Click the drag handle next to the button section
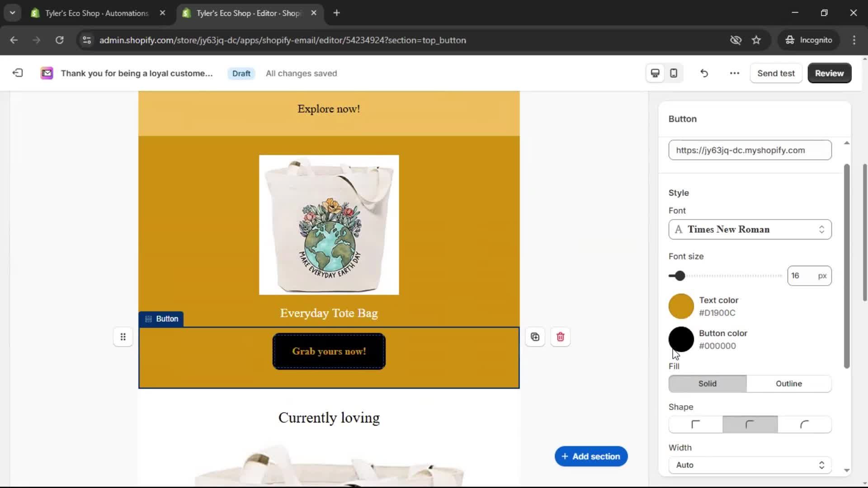868x488 pixels. tap(123, 337)
